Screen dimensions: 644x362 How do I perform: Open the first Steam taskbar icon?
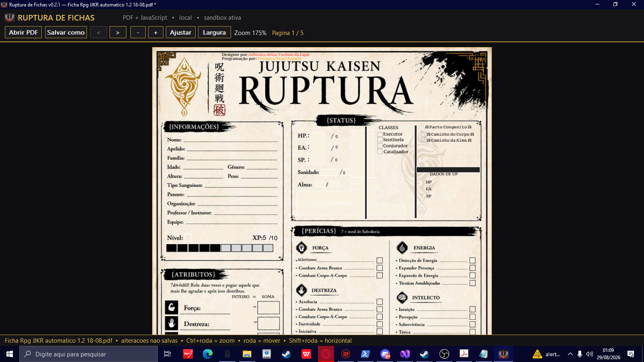(286, 354)
